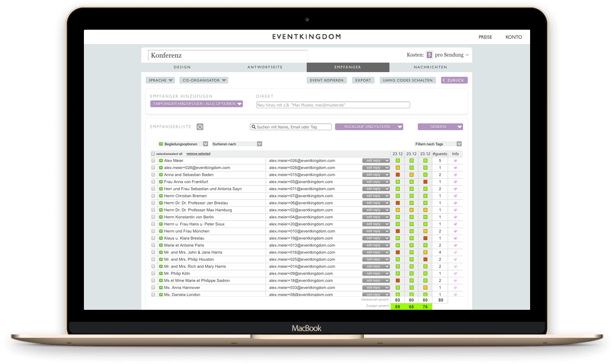This screenshot has width=614, height=364.
Task: Open the Filtern nach Tags dropdown
Action: click(x=438, y=144)
